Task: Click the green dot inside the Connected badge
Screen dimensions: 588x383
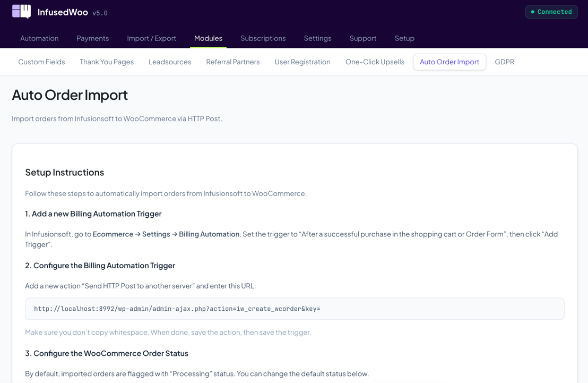Action: [x=533, y=11]
